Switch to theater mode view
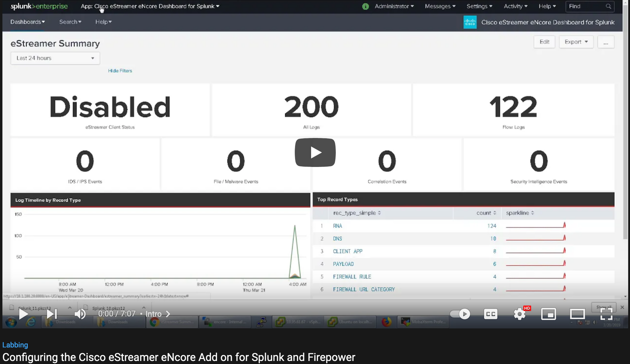 click(x=577, y=314)
